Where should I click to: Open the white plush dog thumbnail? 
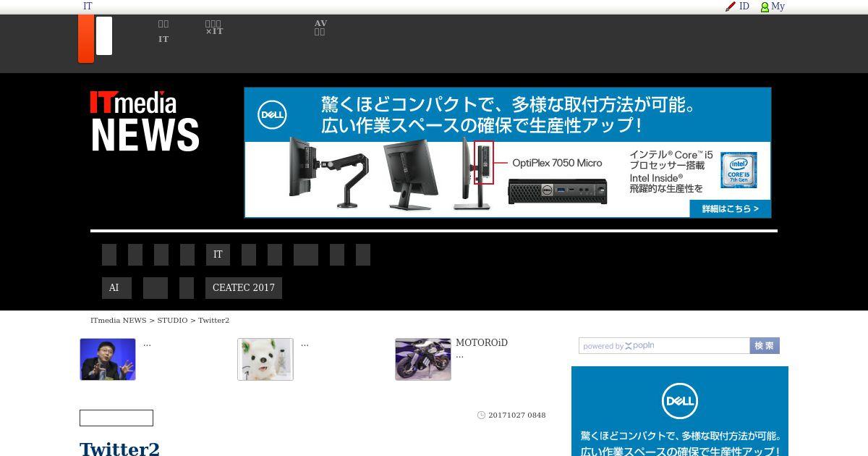click(265, 359)
